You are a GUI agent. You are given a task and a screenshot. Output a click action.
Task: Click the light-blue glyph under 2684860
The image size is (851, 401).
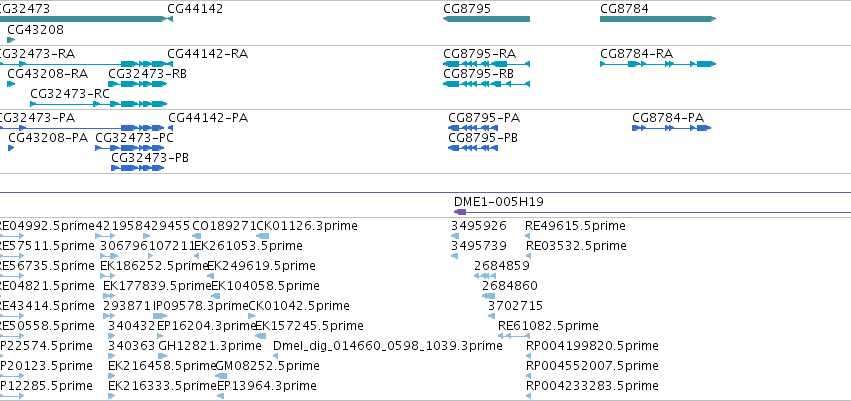488,296
